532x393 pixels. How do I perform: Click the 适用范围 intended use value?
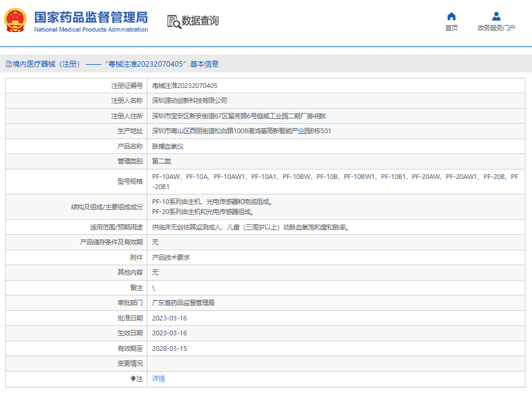click(x=251, y=227)
